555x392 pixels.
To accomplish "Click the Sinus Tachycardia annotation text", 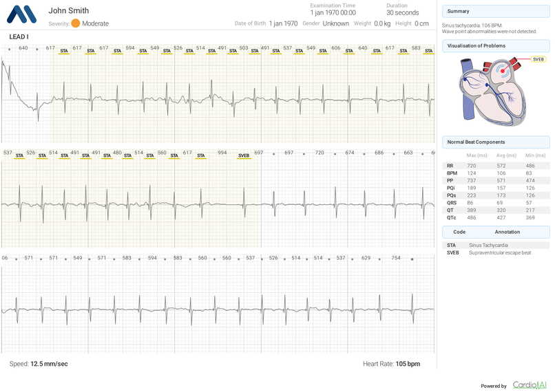I will click(488, 246).
